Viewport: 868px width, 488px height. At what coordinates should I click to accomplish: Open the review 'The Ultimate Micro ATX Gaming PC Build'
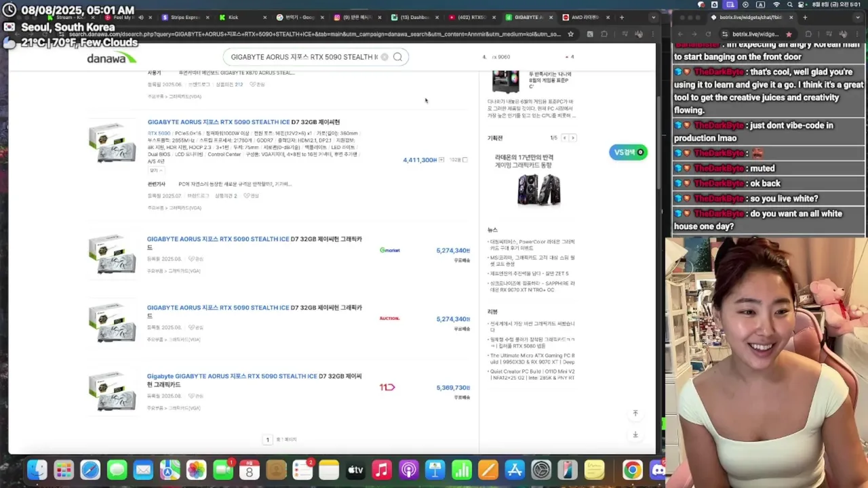tap(532, 359)
